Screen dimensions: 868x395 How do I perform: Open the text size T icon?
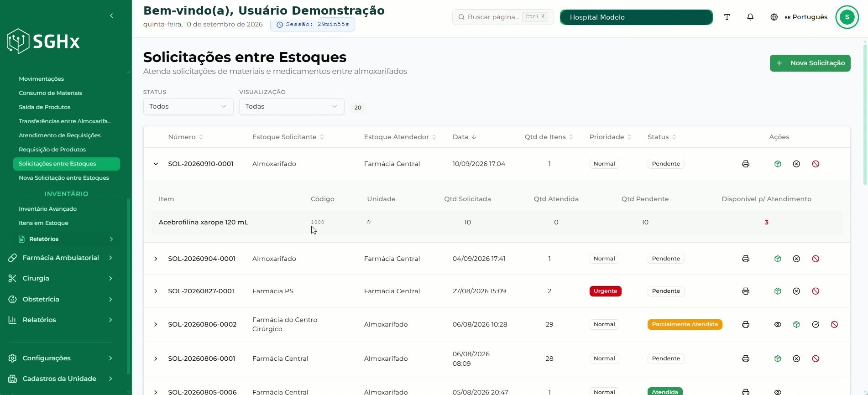point(727,17)
